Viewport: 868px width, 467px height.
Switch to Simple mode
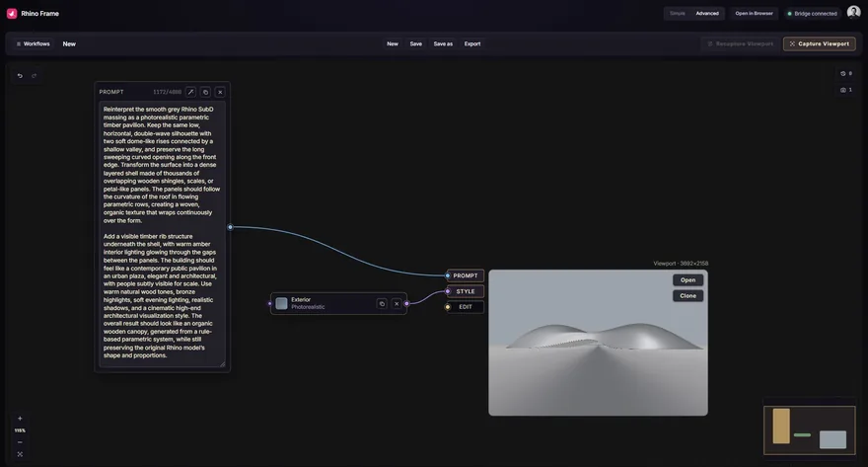click(x=677, y=13)
